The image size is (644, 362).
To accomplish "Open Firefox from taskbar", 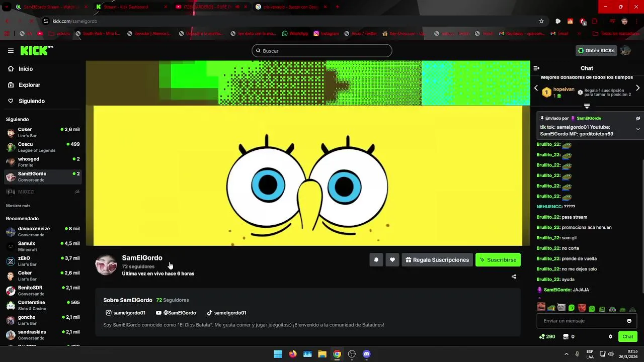I will click(x=293, y=354).
